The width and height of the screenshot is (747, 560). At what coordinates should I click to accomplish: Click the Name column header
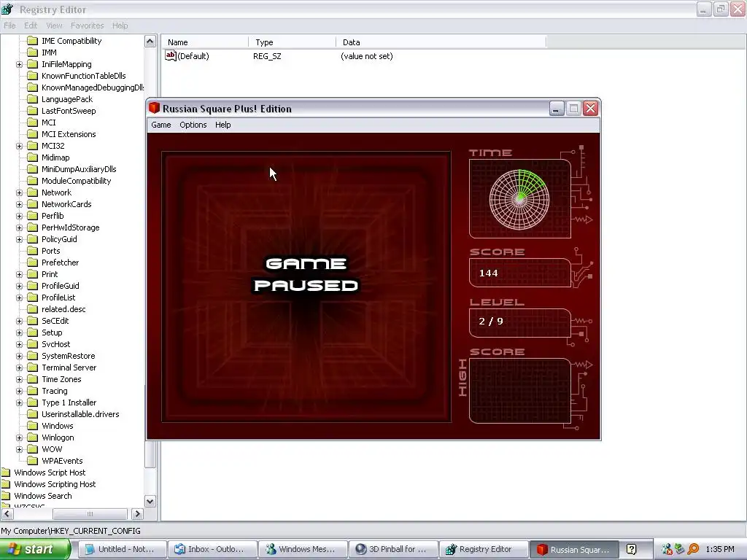pyautogui.click(x=205, y=42)
